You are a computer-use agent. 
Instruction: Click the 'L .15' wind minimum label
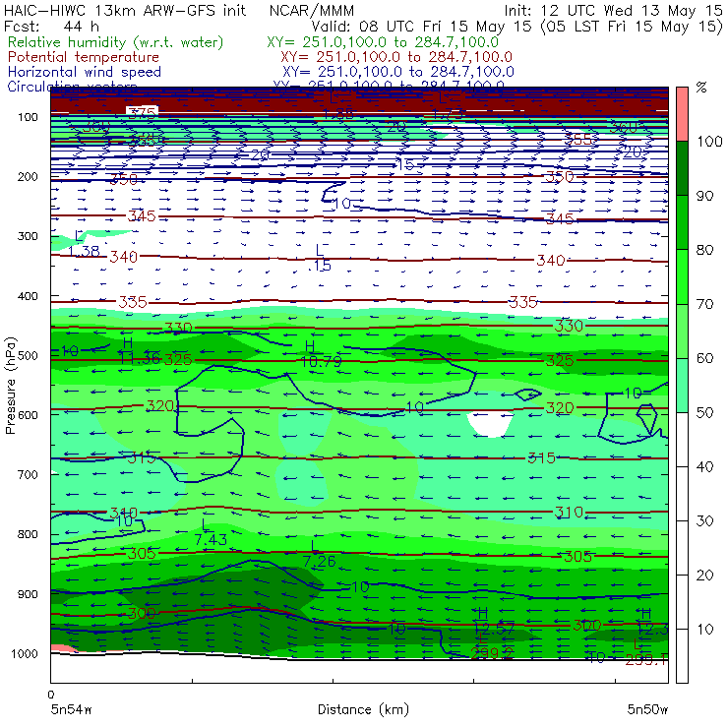pyautogui.click(x=320, y=258)
